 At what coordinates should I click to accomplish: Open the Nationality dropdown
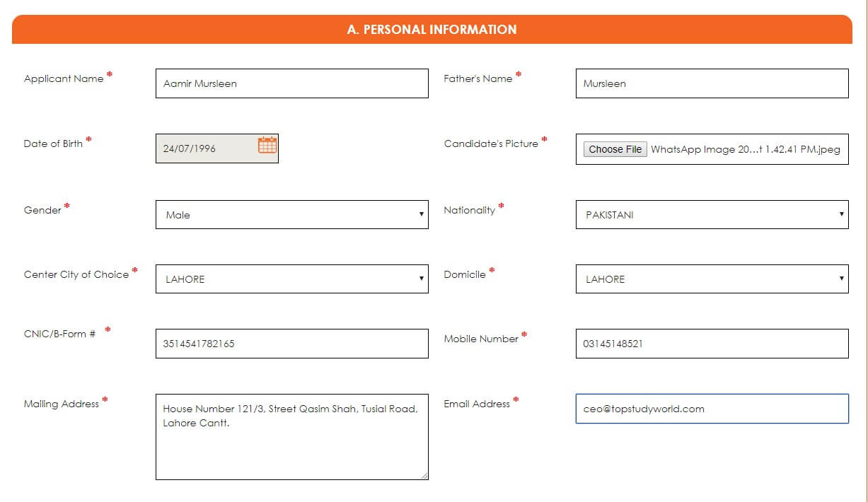pos(712,215)
